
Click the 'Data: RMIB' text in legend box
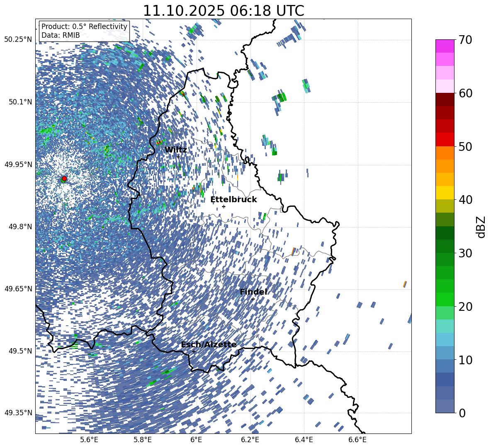tap(61, 35)
